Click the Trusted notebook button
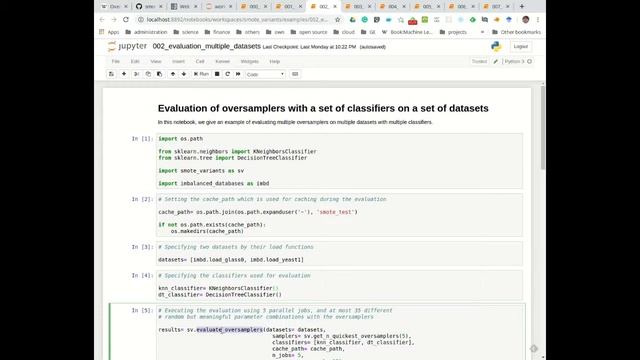 [x=479, y=62]
